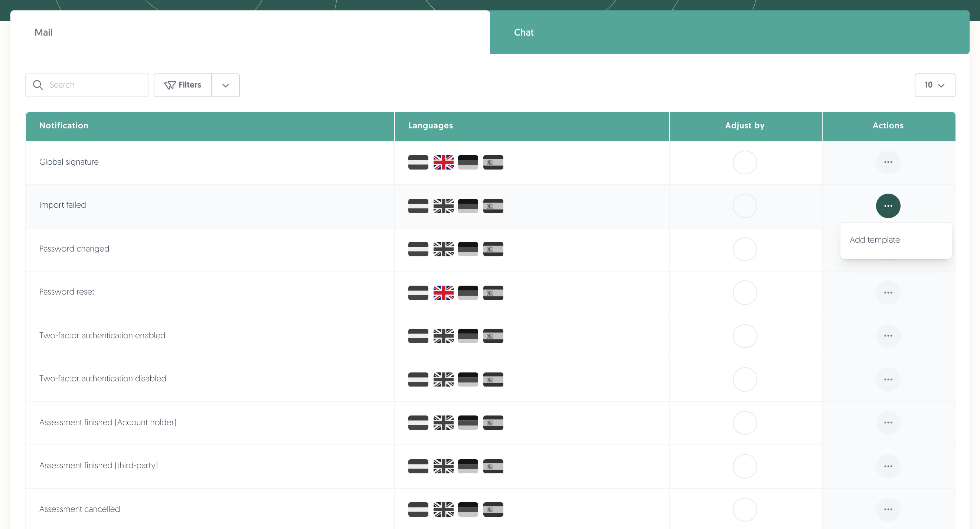Screen dimensions: 980x529
Task: Select the Password reset notification
Action: (x=66, y=292)
